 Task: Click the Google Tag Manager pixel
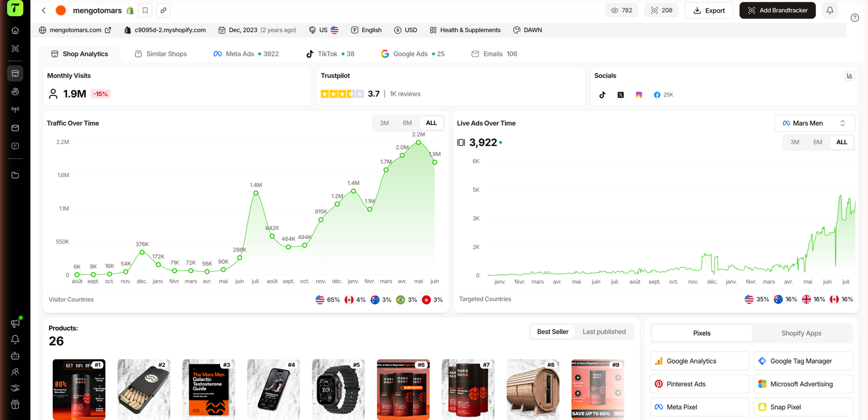(803, 361)
